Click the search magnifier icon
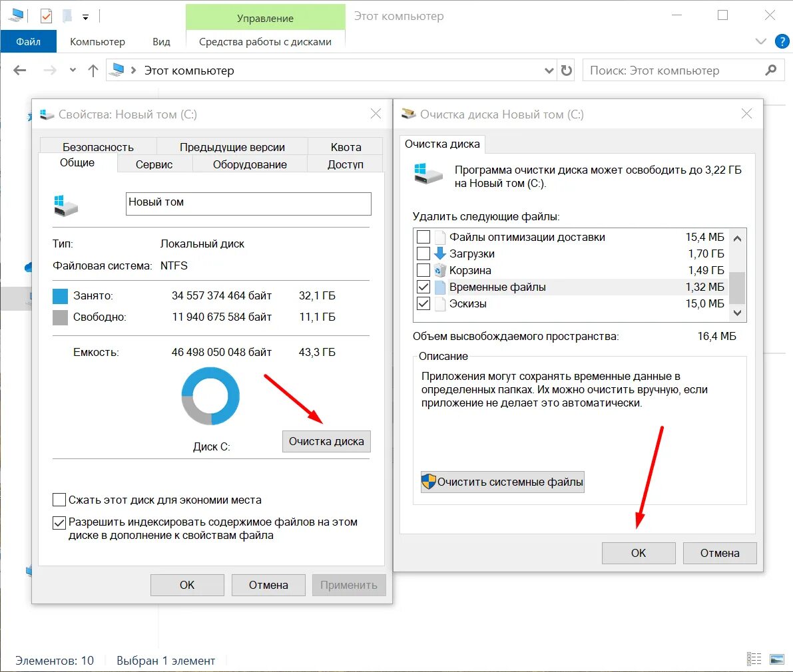 pyautogui.click(x=771, y=71)
